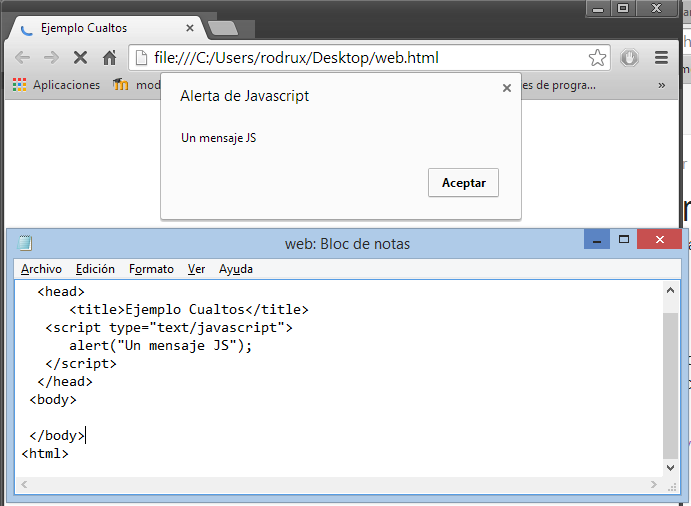Click the Notepad scroll up arrow
691x506 pixels.
click(x=670, y=290)
